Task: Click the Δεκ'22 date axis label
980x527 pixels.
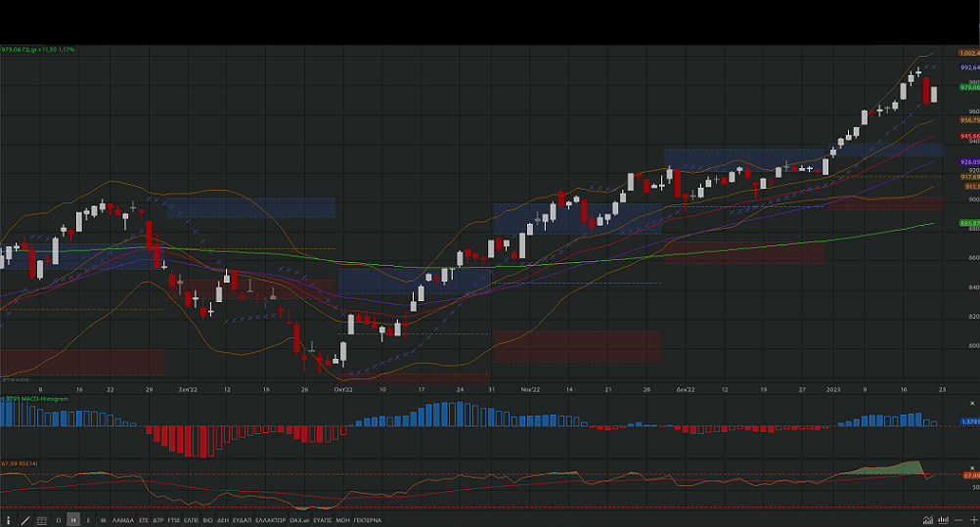Action: [x=685, y=389]
